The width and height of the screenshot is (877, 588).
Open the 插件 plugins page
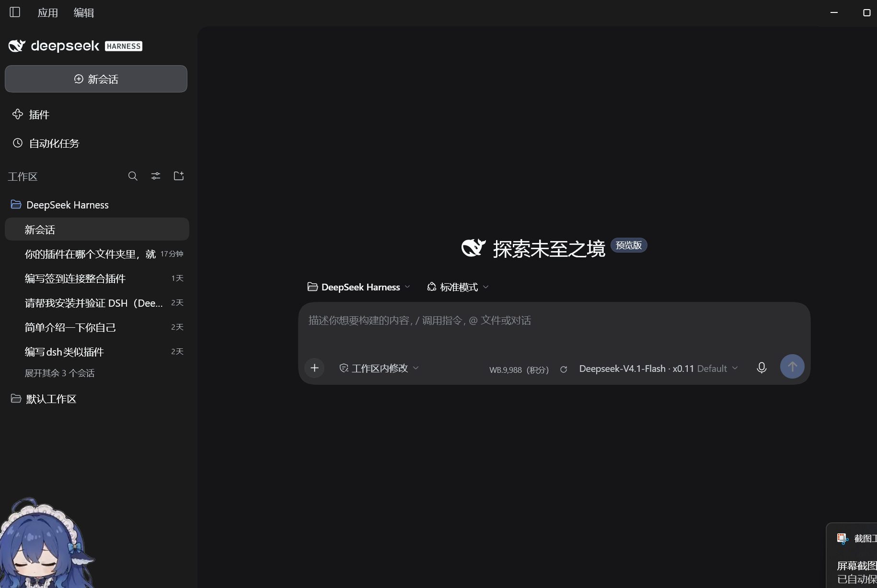click(31, 115)
